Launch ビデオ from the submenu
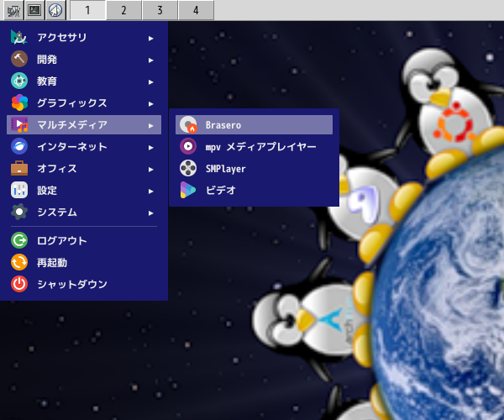 click(254, 190)
